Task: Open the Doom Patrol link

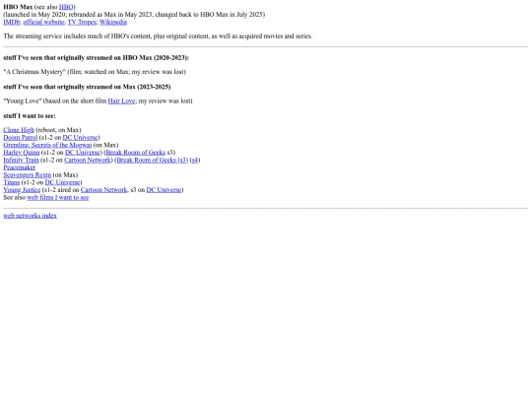Action: point(21,137)
